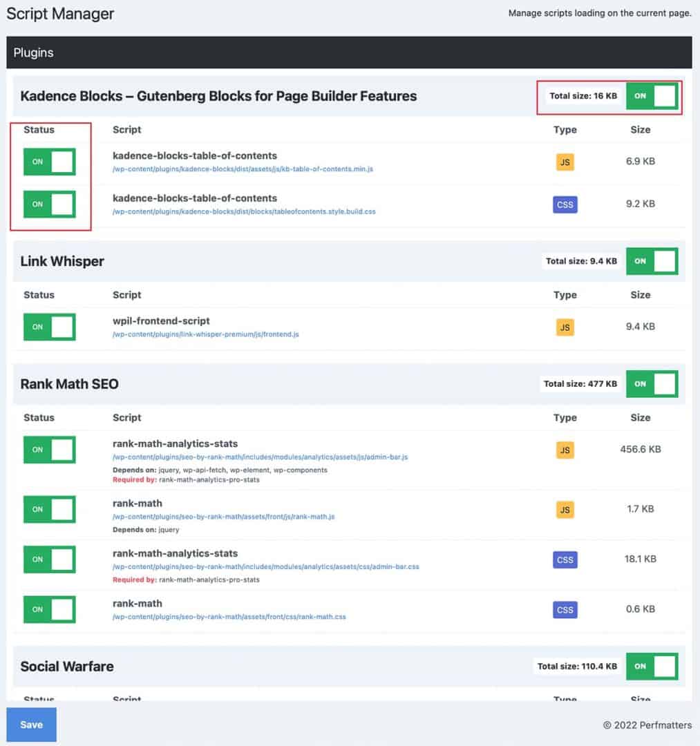This screenshot has height=746, width=700.
Task: Click the JS badge beside the 1.7 KB rank-math script
Action: pyautogui.click(x=565, y=510)
